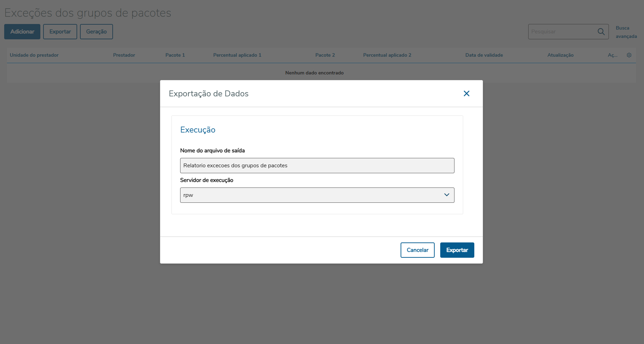Click the Adicionar button
Viewport: 644px width, 344px height.
point(22,32)
